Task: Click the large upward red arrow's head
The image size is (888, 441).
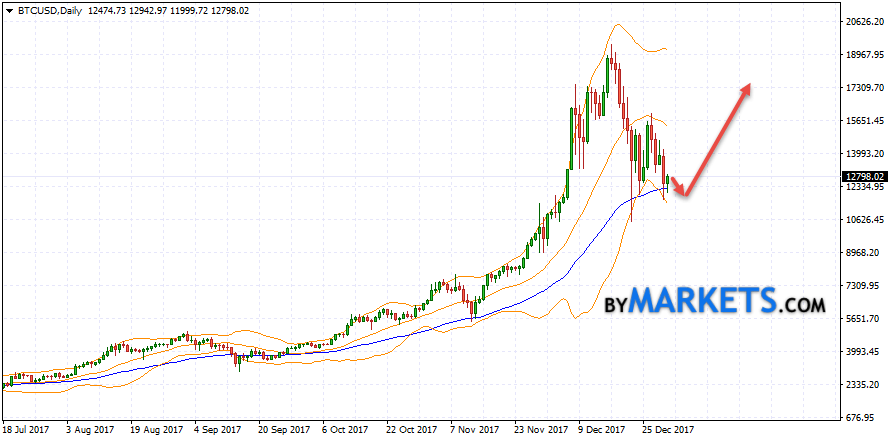Action: 745,89
